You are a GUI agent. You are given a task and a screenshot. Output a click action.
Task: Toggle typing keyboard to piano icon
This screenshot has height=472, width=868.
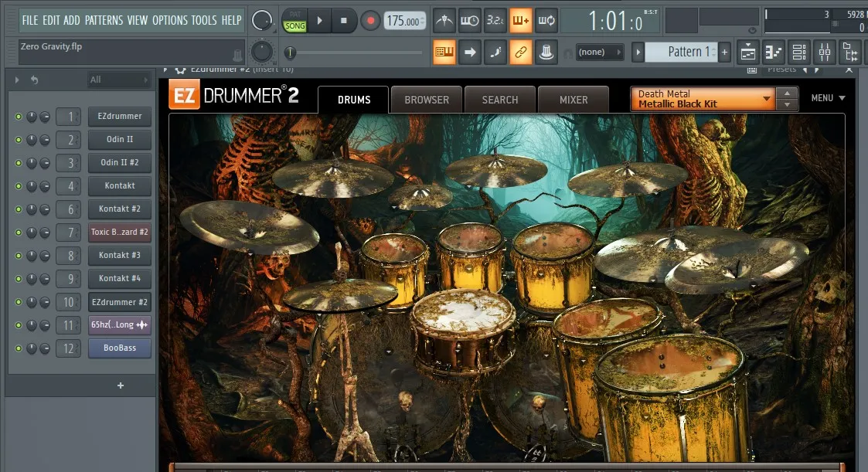(444, 53)
